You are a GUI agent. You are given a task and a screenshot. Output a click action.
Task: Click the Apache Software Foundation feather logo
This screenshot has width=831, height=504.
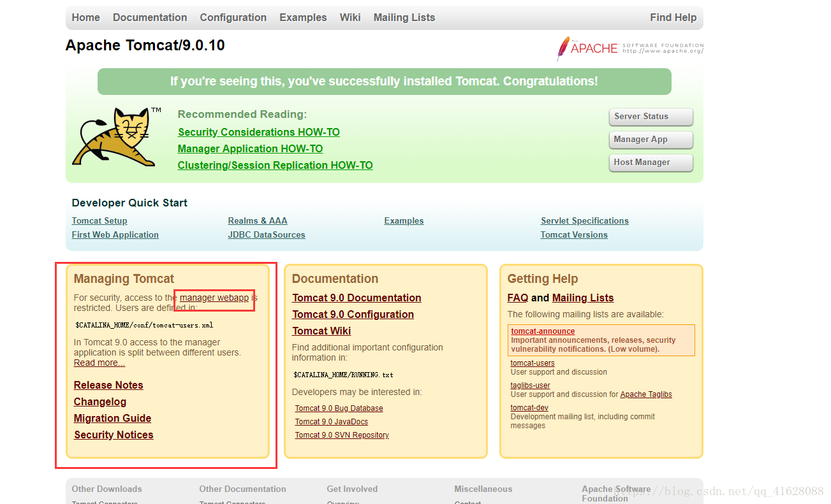click(630, 48)
